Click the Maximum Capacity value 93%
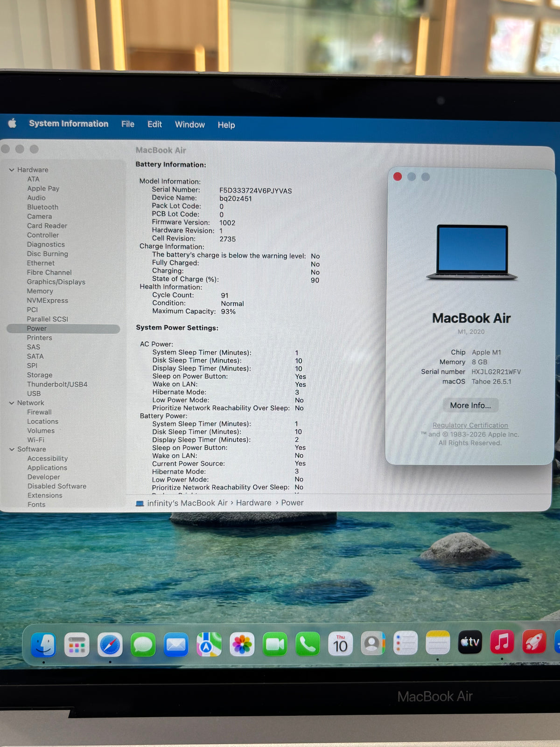The height and width of the screenshot is (747, 560). pos(228,311)
